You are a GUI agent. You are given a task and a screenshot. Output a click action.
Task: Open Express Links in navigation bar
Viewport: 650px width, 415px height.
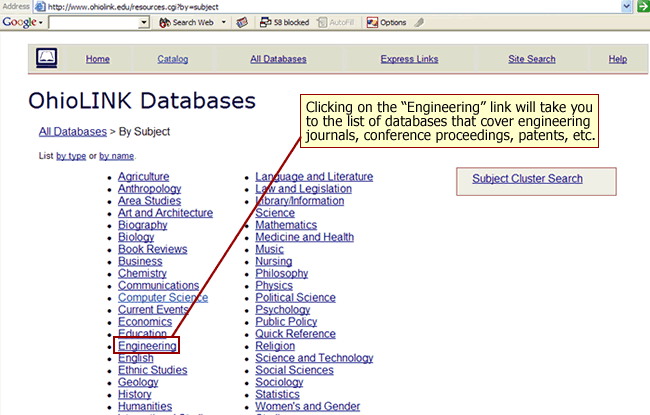coord(409,59)
